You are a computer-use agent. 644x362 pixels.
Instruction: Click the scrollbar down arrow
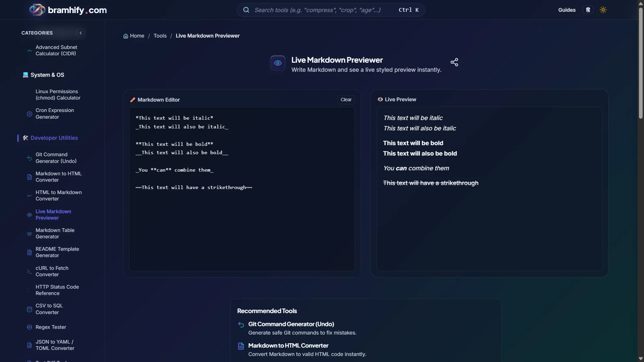coord(641,359)
